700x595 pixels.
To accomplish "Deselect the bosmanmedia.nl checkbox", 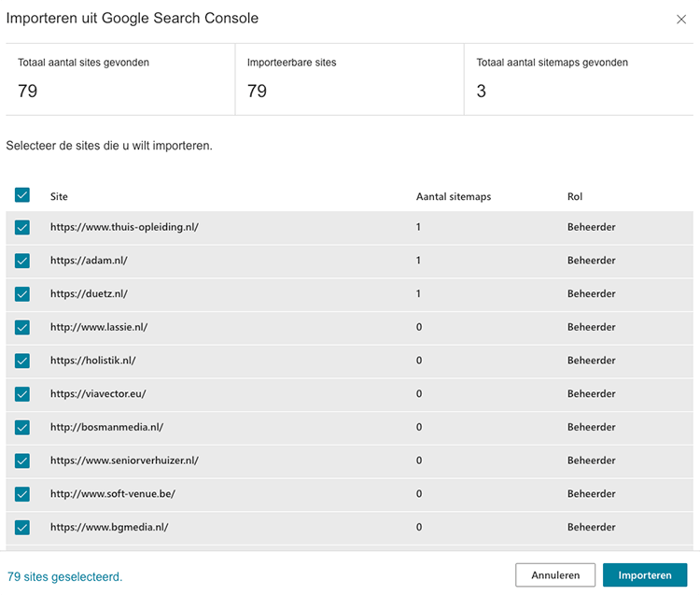I will [21, 428].
